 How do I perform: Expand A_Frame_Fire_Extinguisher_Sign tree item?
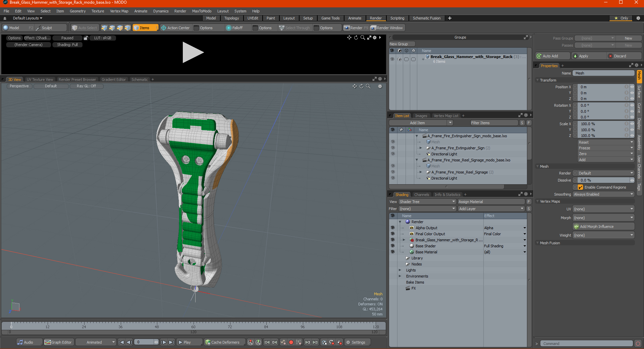pyautogui.click(x=421, y=148)
